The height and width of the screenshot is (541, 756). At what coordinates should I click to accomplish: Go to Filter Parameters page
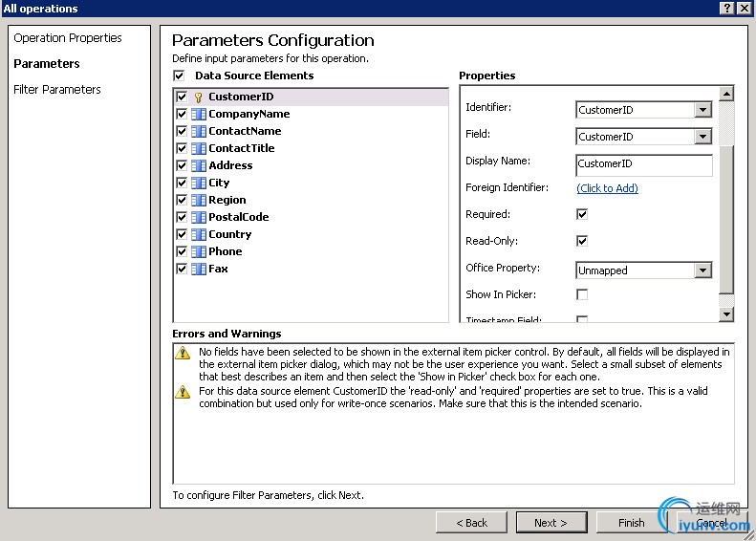(57, 90)
